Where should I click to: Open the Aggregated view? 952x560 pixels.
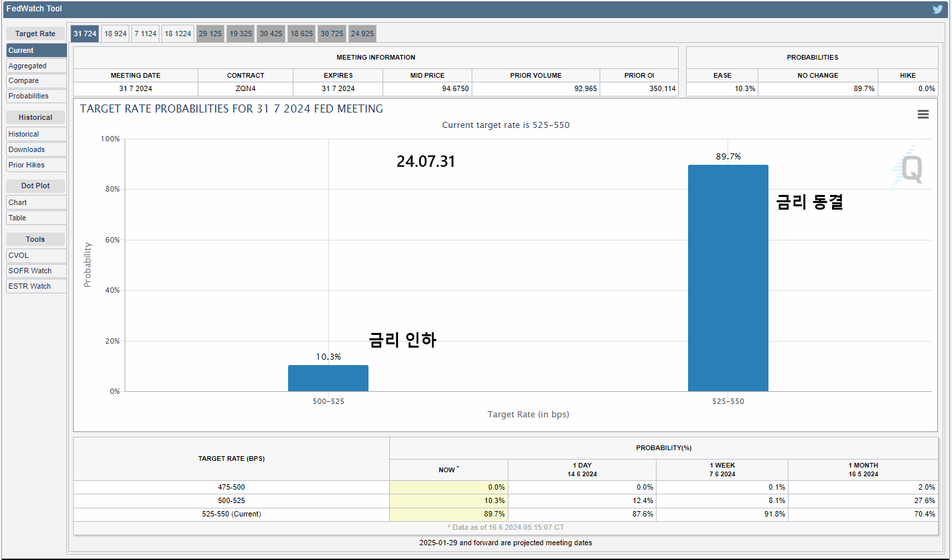(36, 66)
